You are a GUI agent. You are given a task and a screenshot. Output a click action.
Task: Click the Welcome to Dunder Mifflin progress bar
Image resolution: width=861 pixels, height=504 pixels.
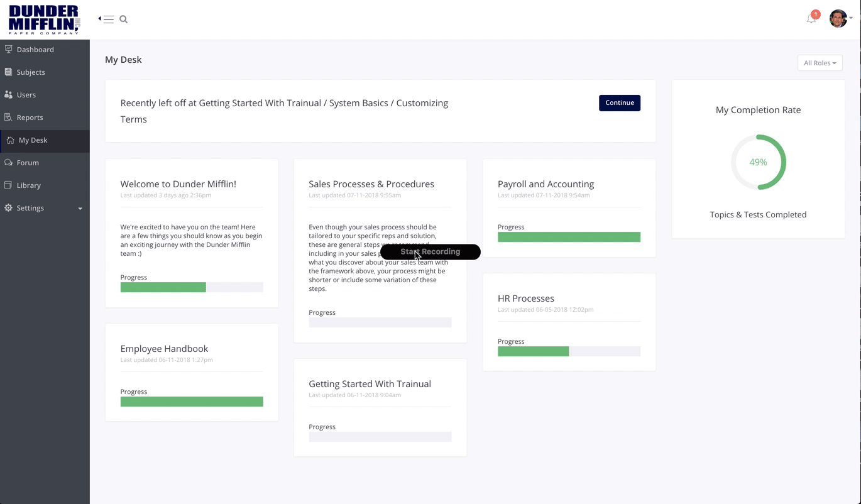(192, 287)
